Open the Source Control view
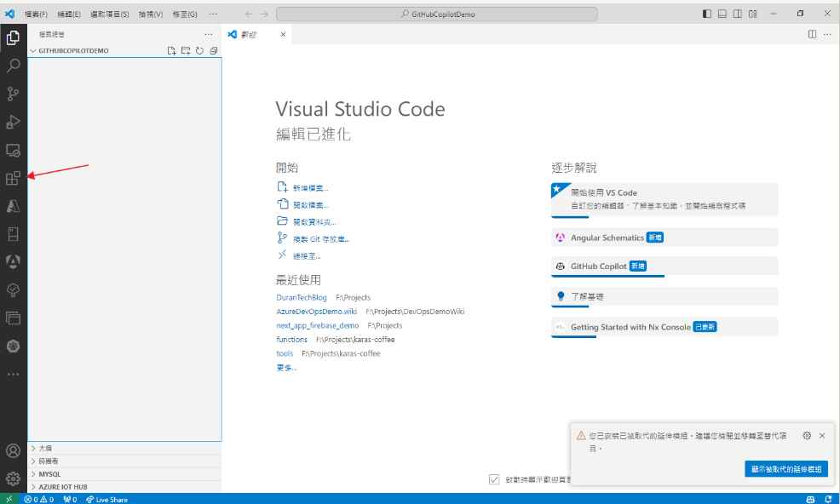This screenshot has width=840, height=504. (x=13, y=94)
